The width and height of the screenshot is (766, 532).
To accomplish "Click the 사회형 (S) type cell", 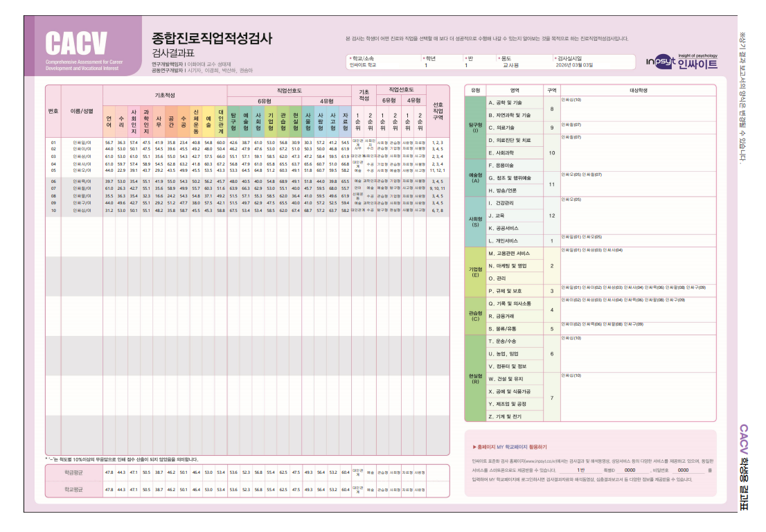I will pyautogui.click(x=475, y=222).
